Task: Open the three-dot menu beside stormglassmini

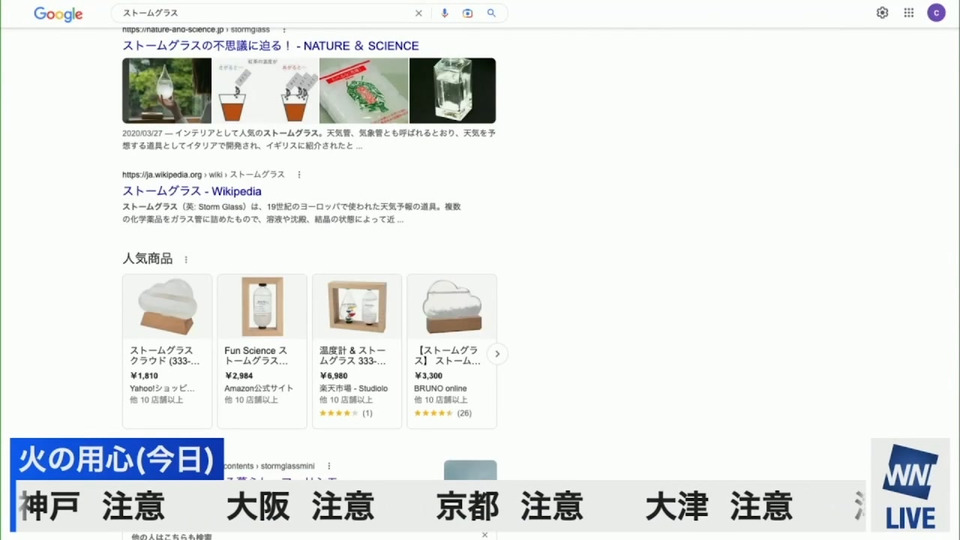Action: [329, 466]
